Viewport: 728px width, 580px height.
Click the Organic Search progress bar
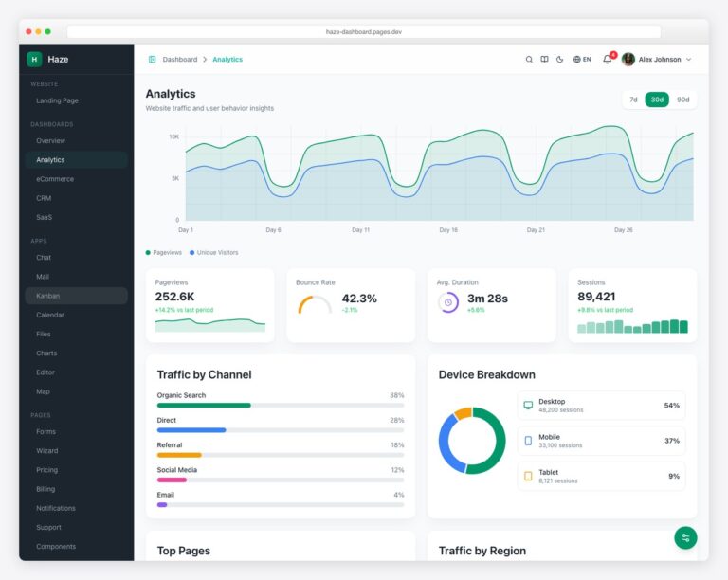pos(281,406)
